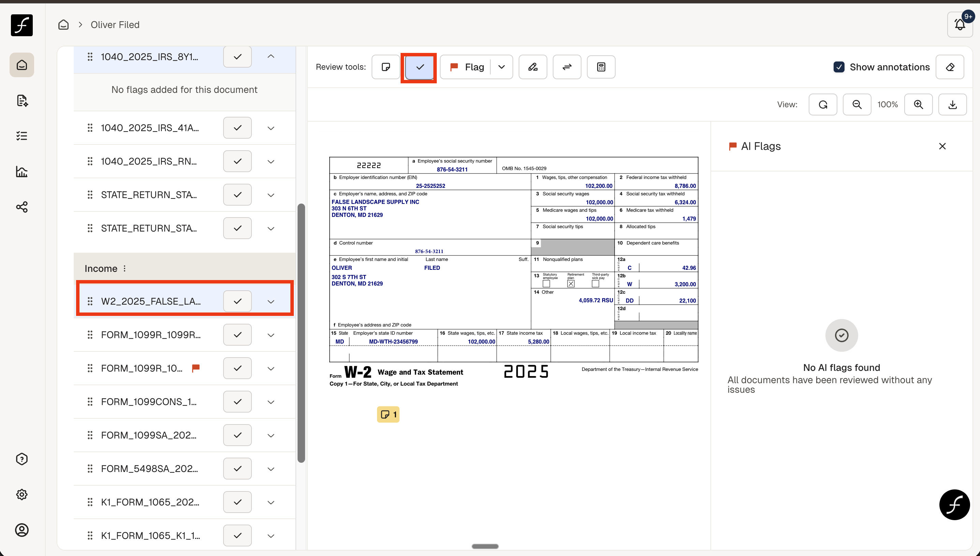The width and height of the screenshot is (980, 556).
Task: Toggle reviewed check for FORM_1099R_1099R
Action: coord(237,334)
